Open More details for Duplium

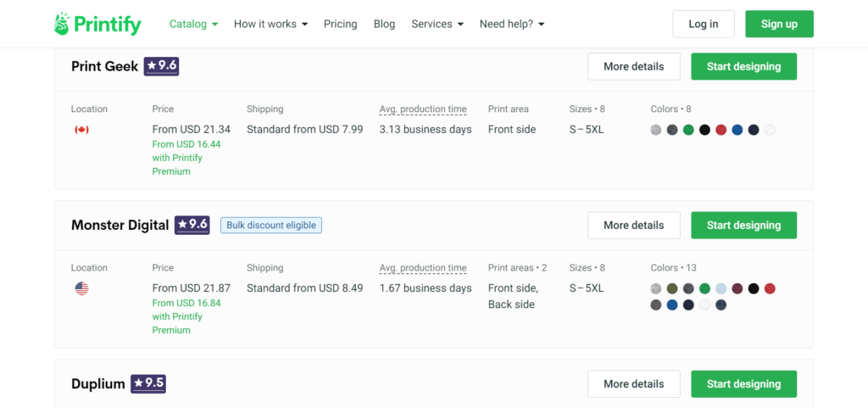click(x=634, y=384)
